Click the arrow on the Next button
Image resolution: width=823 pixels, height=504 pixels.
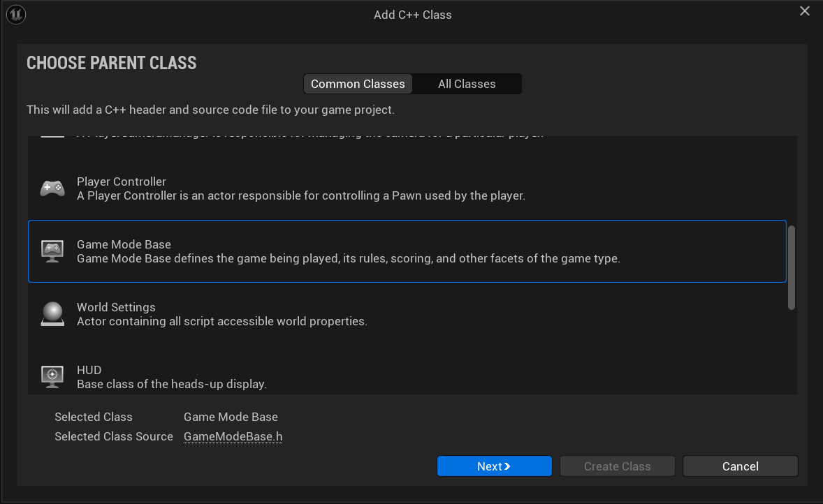coord(507,466)
